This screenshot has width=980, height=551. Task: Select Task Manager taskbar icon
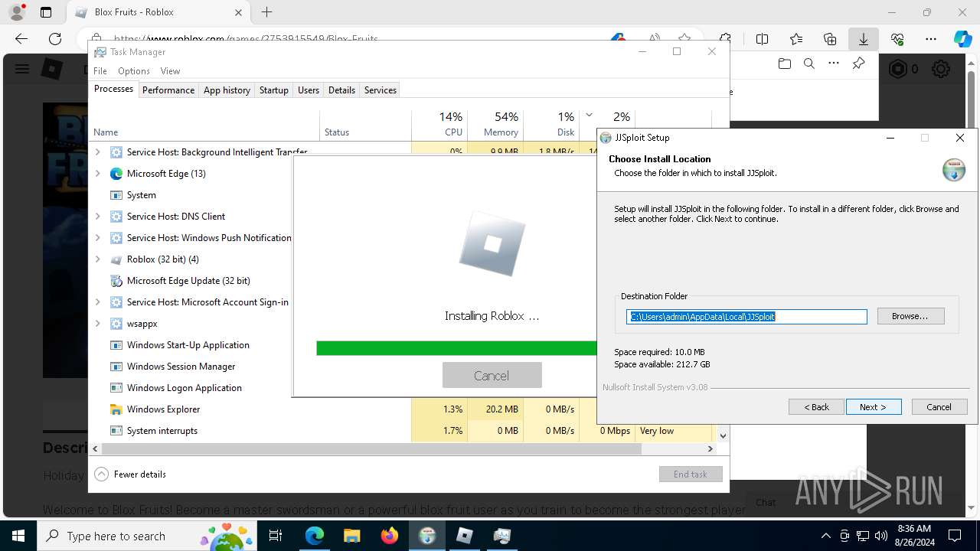501,536
